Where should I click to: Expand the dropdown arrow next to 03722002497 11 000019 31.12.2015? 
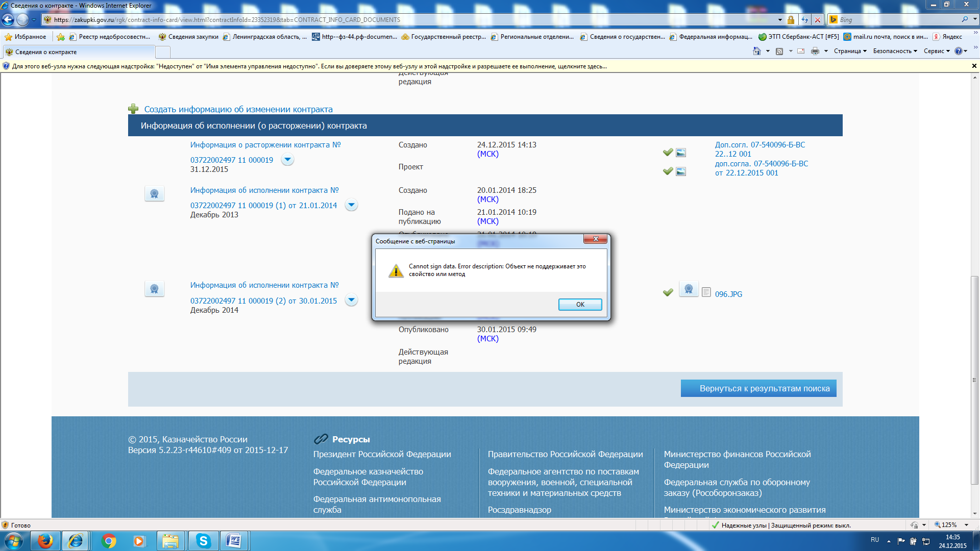[288, 160]
